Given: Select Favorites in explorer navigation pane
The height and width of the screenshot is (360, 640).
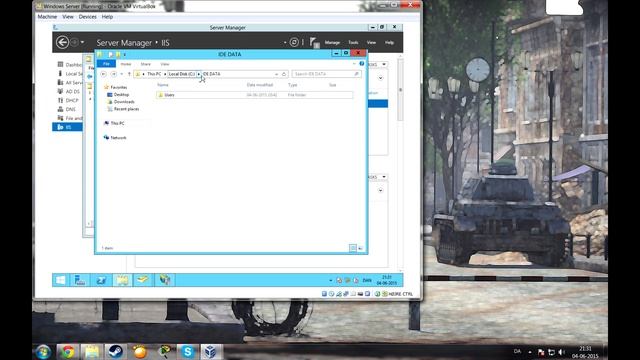Looking at the screenshot, I should (x=116, y=87).
